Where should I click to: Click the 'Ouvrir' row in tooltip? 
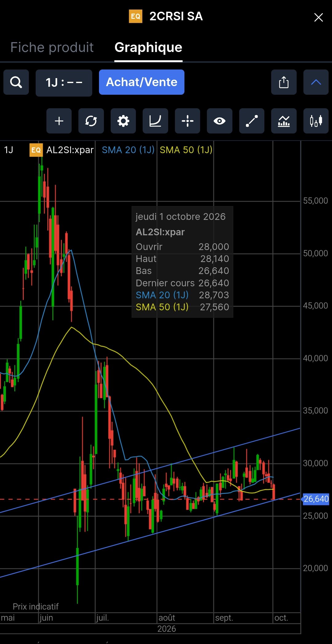pos(182,247)
